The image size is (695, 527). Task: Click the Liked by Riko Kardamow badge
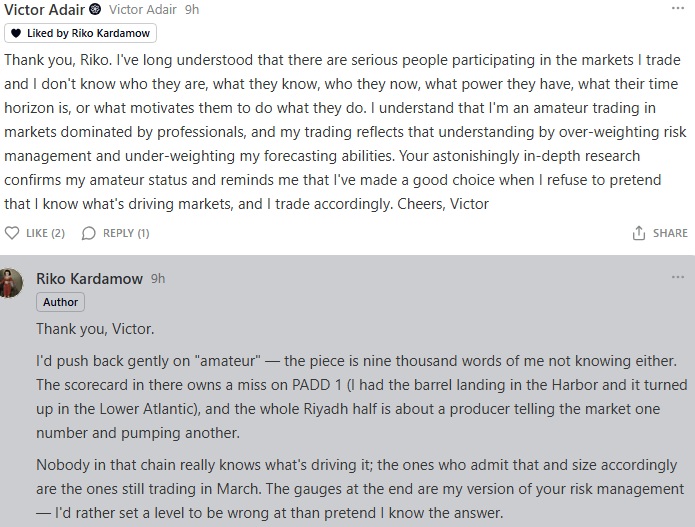80,33
